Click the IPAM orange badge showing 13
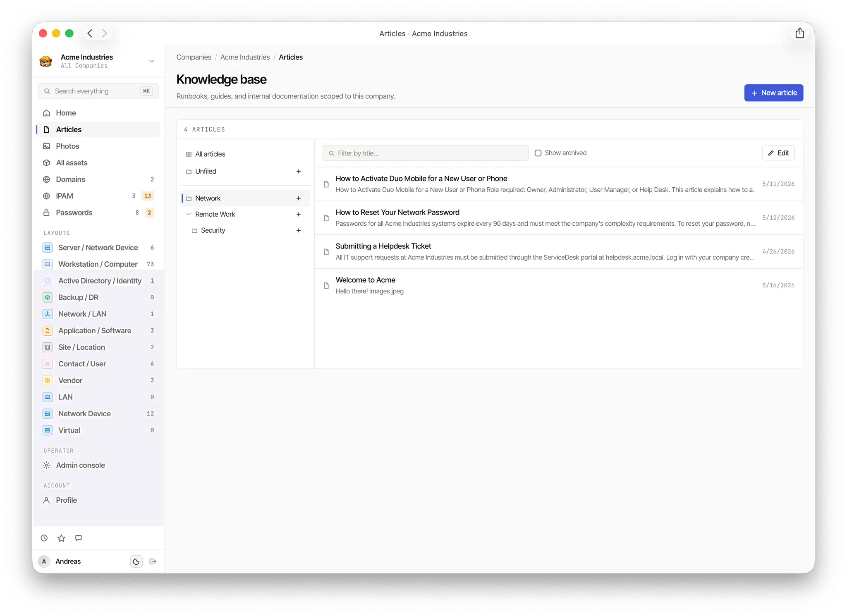The width and height of the screenshot is (847, 616). (148, 196)
